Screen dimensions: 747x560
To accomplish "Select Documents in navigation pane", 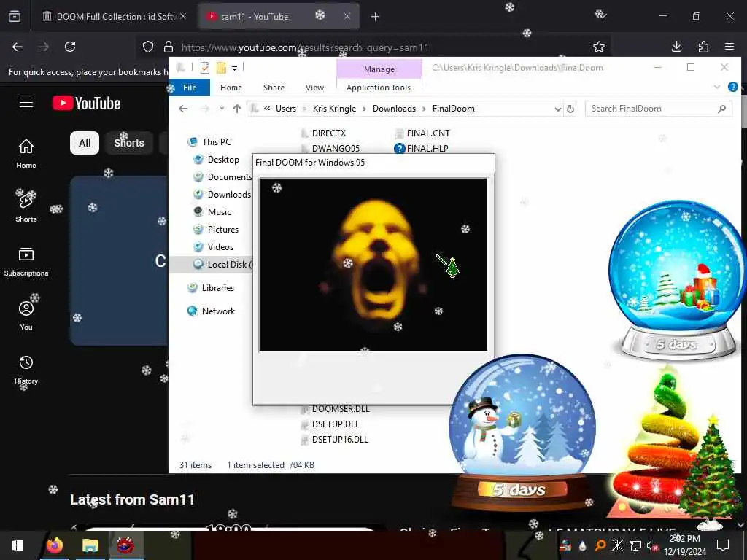I will coord(229,177).
